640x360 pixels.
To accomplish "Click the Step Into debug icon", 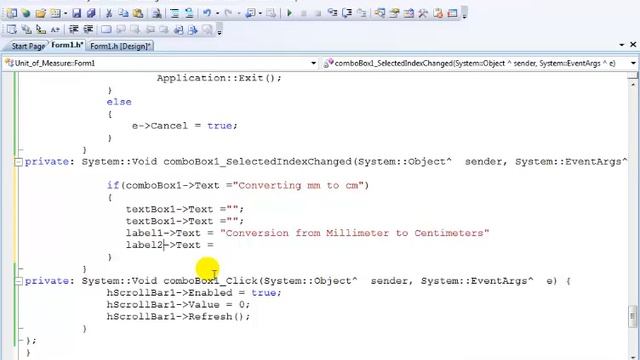I will pos(333,13).
